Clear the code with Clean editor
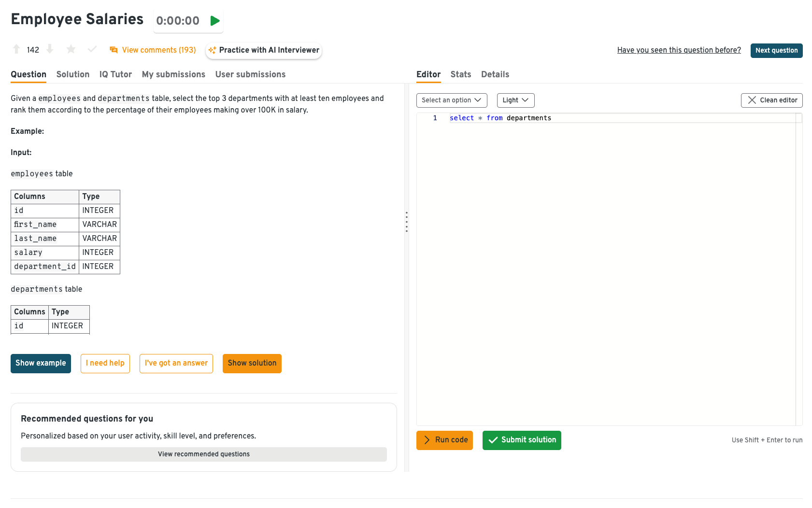 (771, 100)
